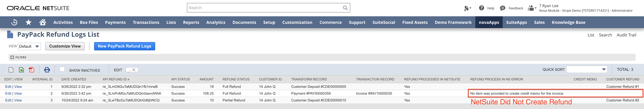Tick the Show Inactives checkbox
Image resolution: width=644 pixels, height=109 pixels.
click(x=62, y=69)
